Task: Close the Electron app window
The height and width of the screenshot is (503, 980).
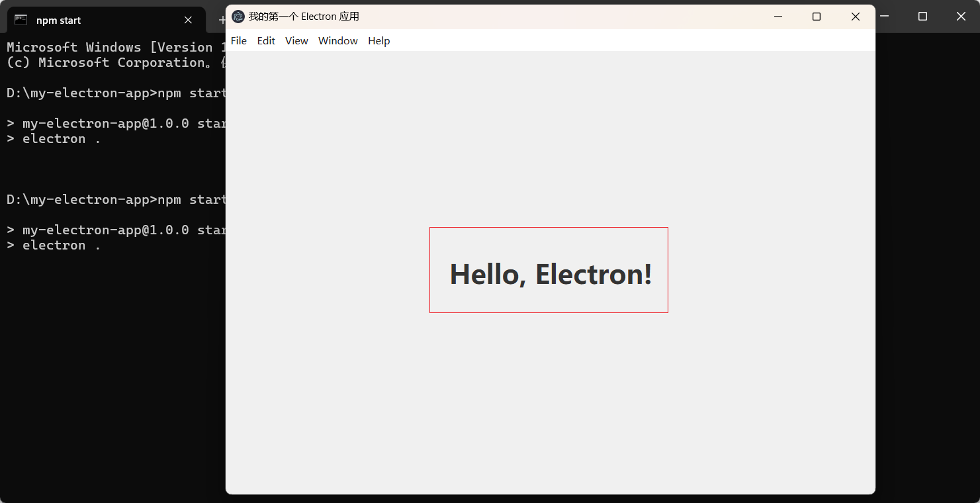Action: click(x=856, y=17)
